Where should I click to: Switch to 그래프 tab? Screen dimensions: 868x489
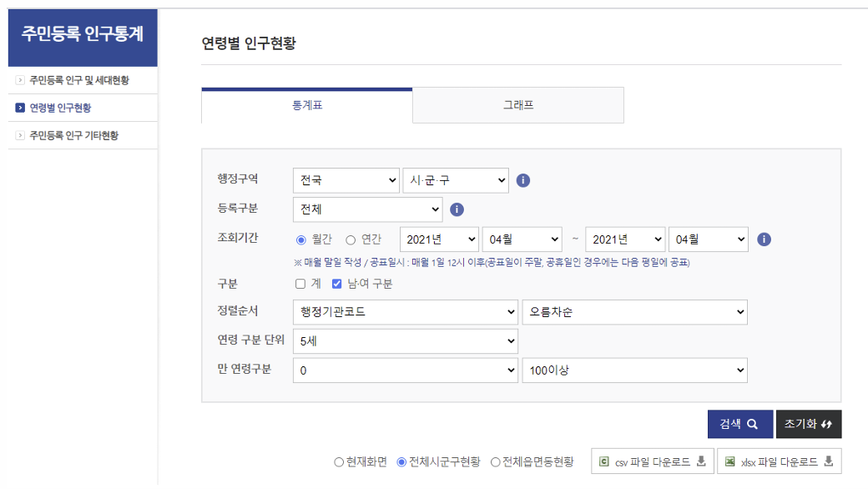(x=518, y=105)
